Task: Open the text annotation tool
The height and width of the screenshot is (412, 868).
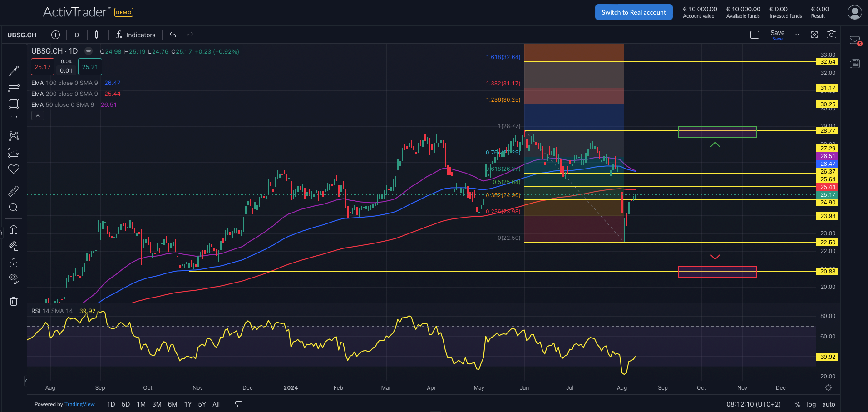Action: [14, 120]
